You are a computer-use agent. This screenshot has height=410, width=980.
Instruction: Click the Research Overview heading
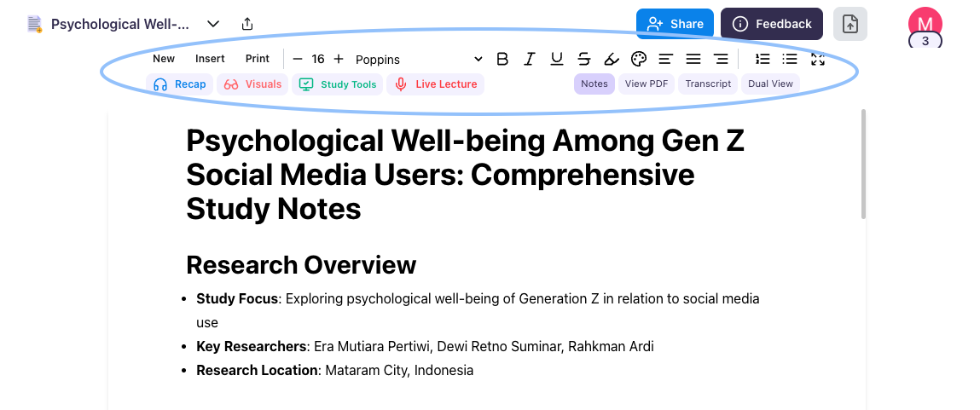pyautogui.click(x=301, y=265)
